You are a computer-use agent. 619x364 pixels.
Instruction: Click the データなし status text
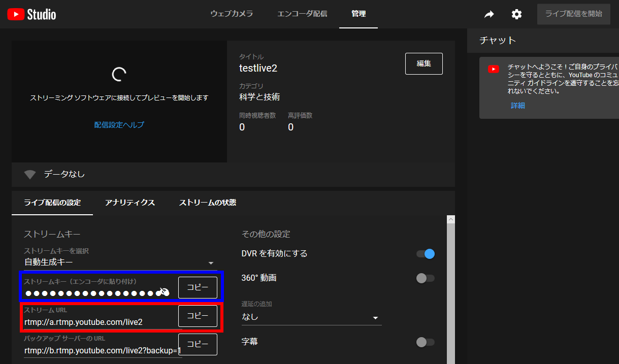coord(64,174)
